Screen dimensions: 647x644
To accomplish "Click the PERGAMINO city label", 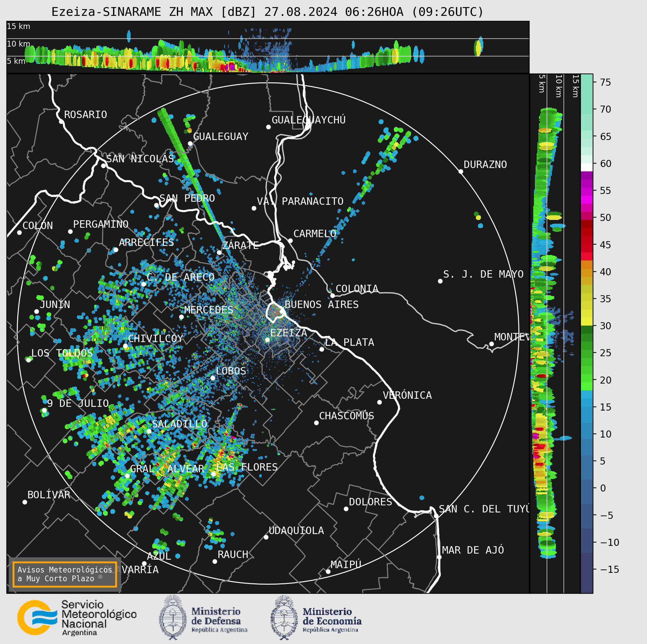I will tap(101, 224).
